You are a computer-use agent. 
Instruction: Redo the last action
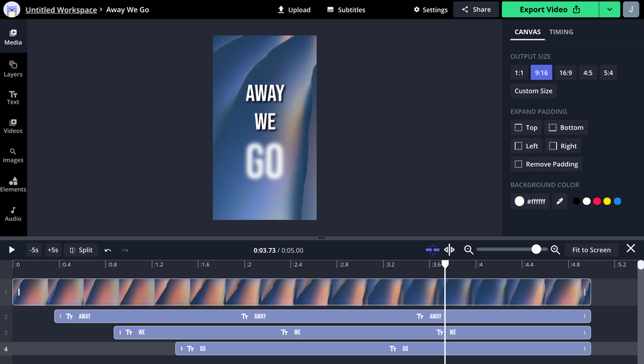pyautogui.click(x=125, y=250)
